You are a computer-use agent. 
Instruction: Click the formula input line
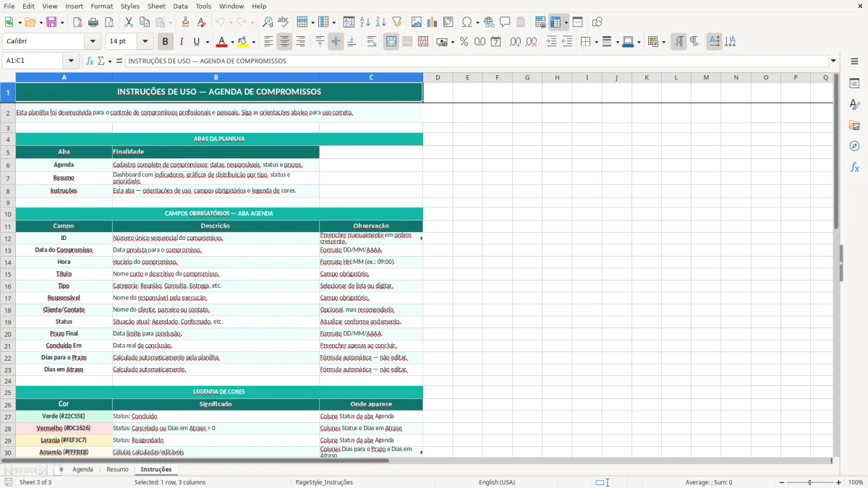[477, 61]
